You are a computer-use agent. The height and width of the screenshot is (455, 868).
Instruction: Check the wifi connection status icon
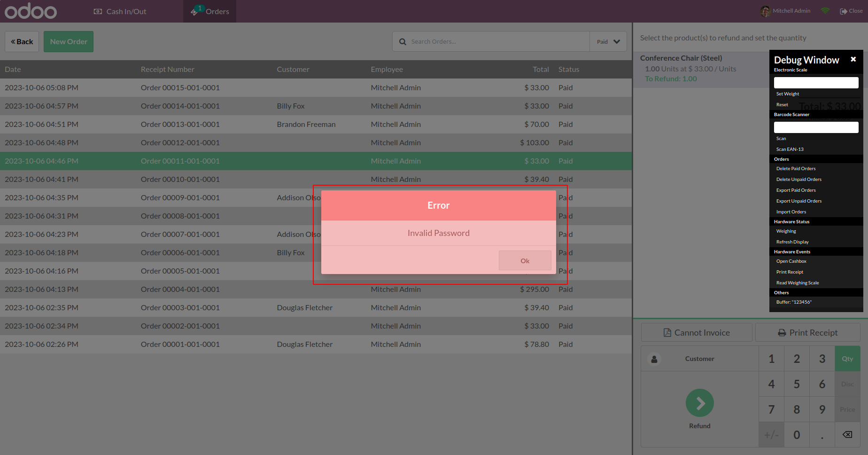pyautogui.click(x=825, y=11)
